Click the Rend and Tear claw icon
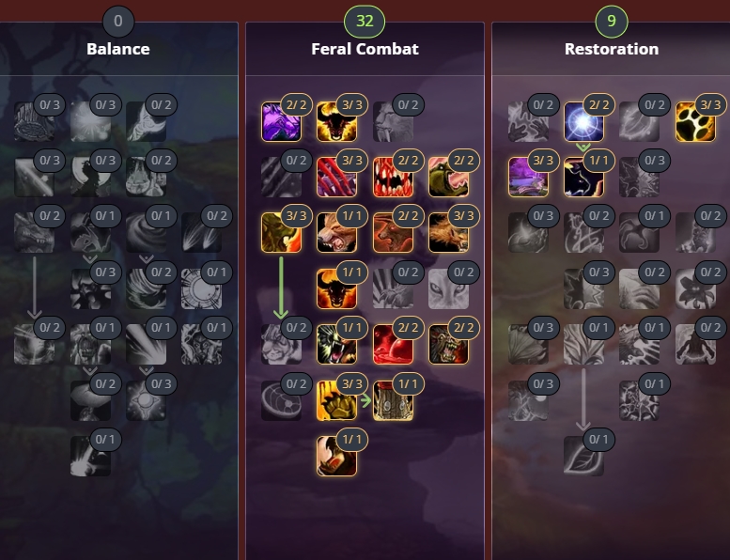 tap(336, 400)
